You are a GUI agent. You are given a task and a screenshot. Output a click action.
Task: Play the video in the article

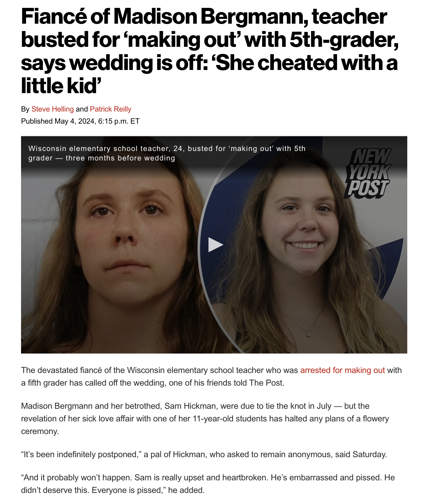[215, 245]
